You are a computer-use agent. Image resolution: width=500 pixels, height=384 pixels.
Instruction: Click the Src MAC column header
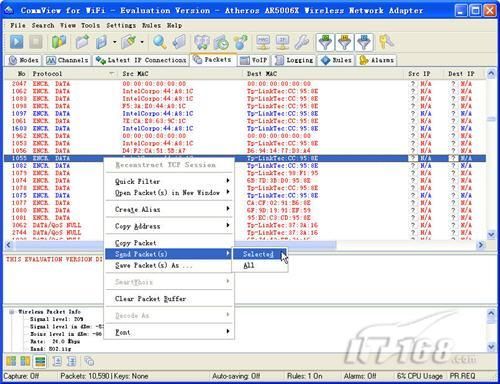[180, 74]
